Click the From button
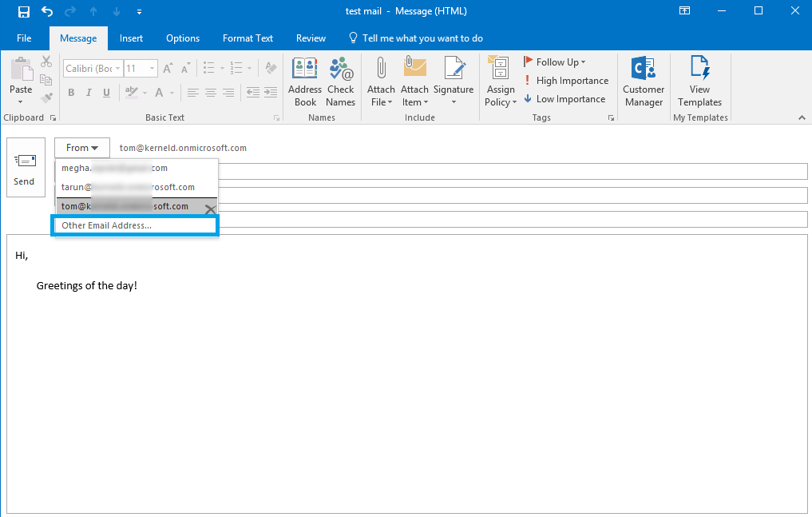Image resolution: width=812 pixels, height=517 pixels. point(82,148)
